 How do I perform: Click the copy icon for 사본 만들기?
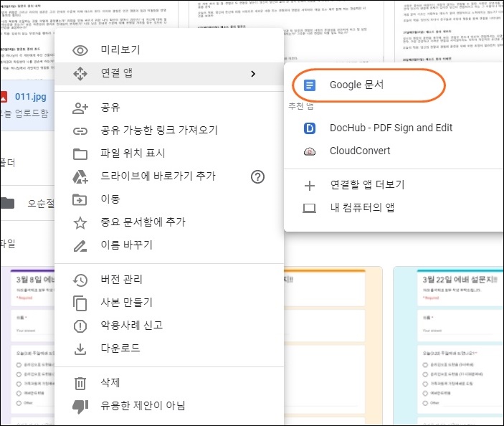point(80,303)
